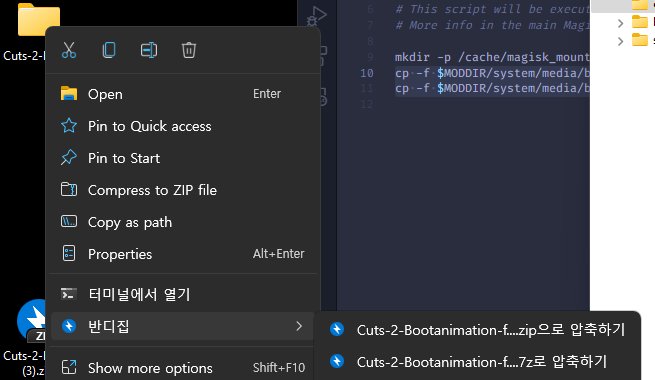Click the Show more options icon
Viewport: 655px width, 380px height.
coord(69,367)
